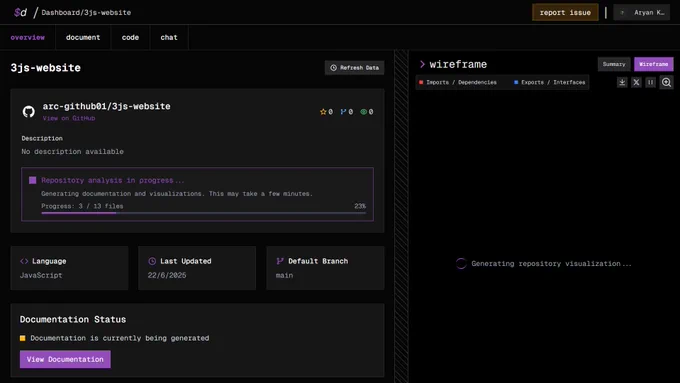Click the purple square analysis status icon
Viewport: 680px width, 383px height.
coord(33,180)
